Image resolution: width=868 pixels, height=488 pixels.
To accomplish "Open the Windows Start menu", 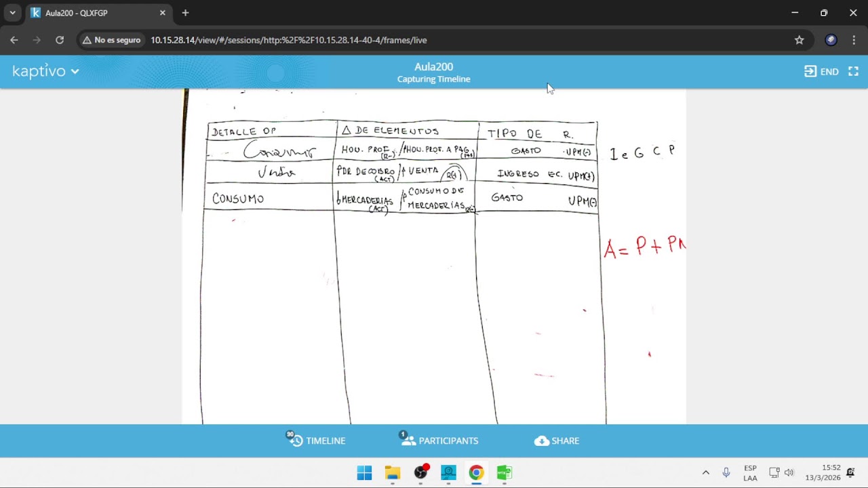I will (364, 472).
